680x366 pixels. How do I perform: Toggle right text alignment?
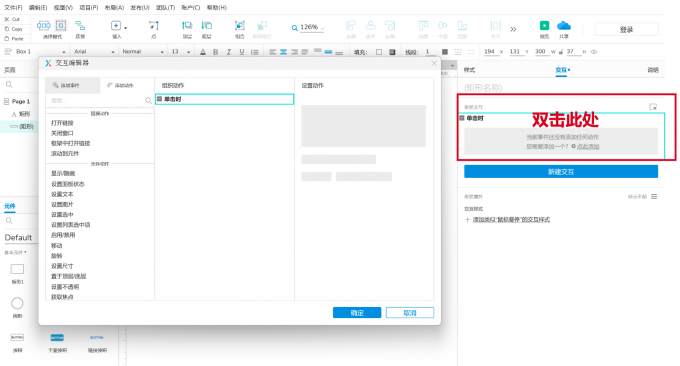click(x=294, y=52)
